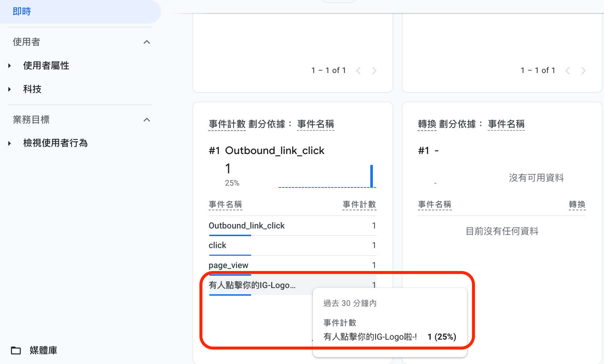Open the 媒體庫 menu item
This screenshot has width=604, height=364.
pyautogui.click(x=43, y=350)
